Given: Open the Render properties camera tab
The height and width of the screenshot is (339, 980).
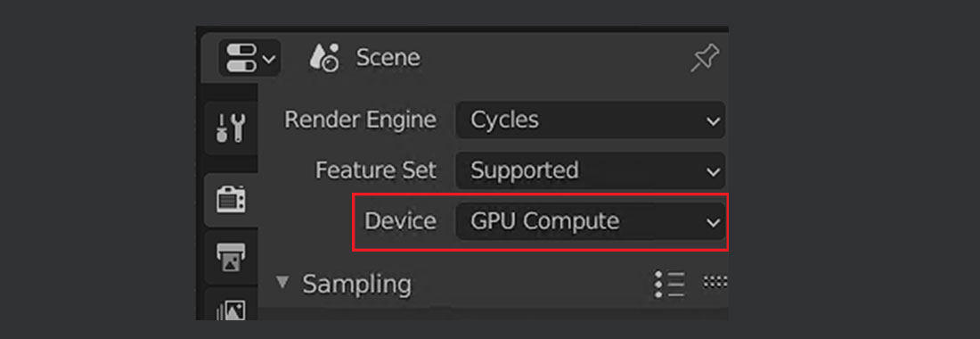Looking at the screenshot, I should click(x=231, y=200).
